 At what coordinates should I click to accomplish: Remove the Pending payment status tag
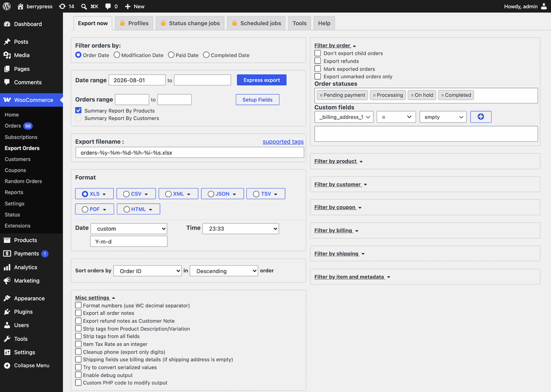(321, 95)
